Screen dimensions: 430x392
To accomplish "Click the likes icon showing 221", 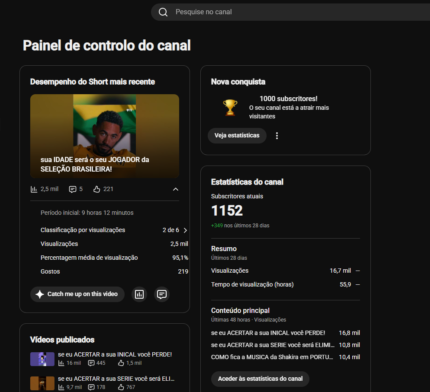I will [97, 189].
